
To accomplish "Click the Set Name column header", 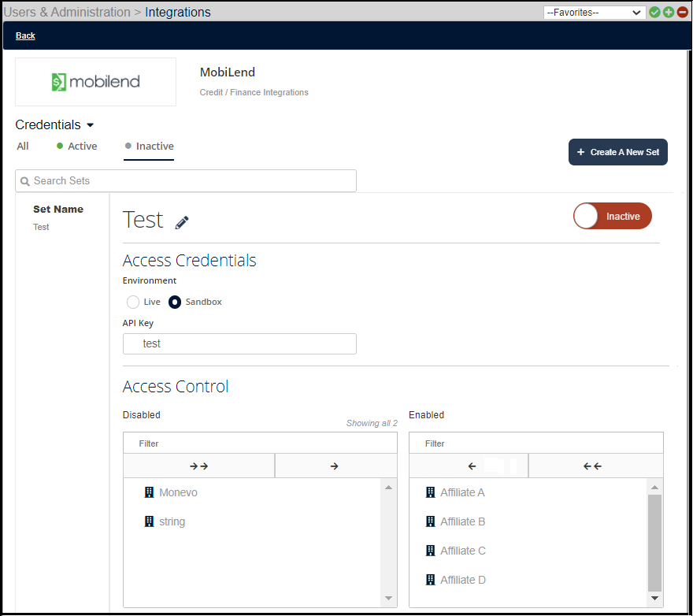I will (58, 210).
